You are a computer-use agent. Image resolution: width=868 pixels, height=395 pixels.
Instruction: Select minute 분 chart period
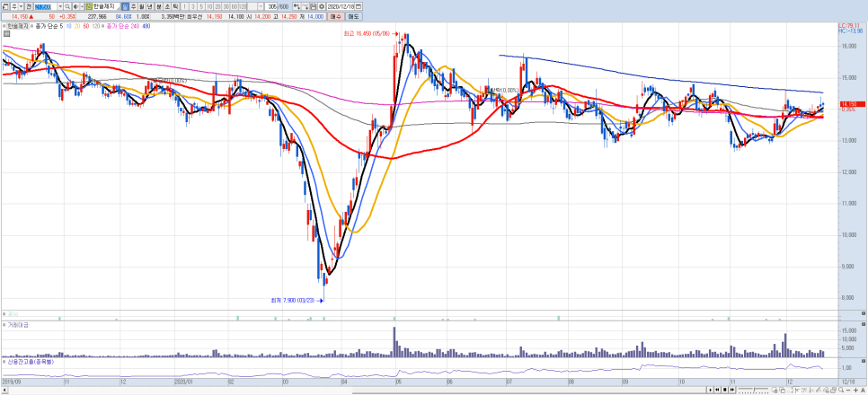[159, 6]
